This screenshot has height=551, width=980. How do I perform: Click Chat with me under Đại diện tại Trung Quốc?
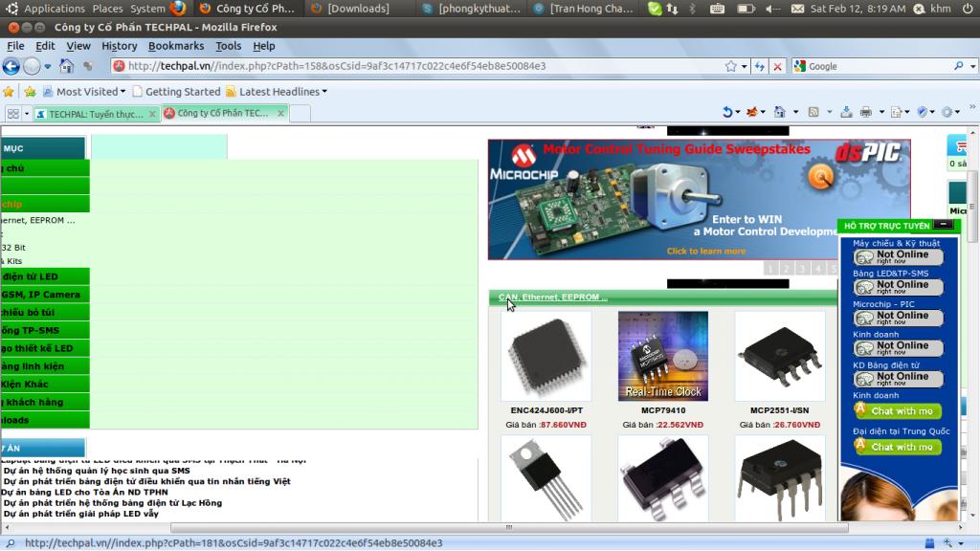pos(898,447)
